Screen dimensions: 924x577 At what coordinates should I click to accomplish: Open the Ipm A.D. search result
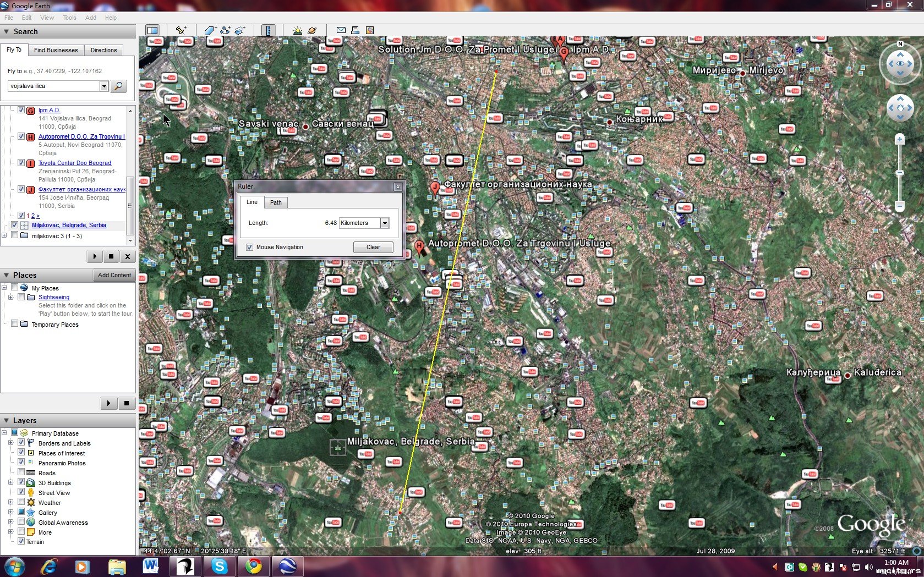[x=50, y=110]
